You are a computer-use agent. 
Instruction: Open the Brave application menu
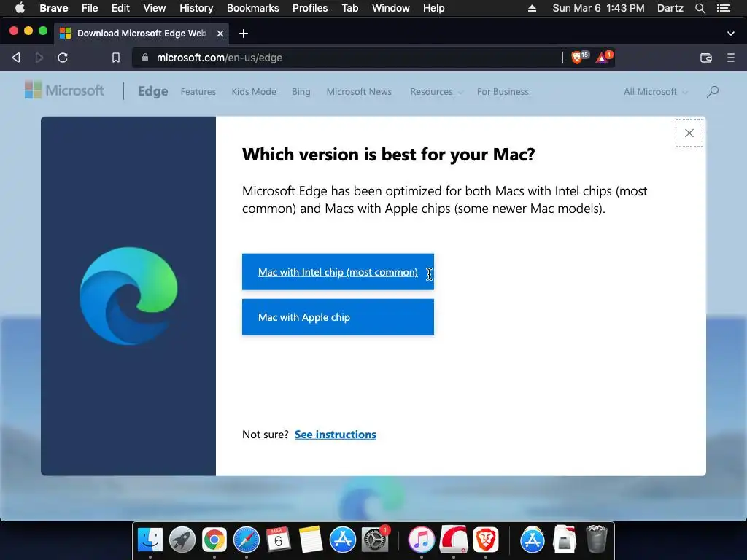[x=54, y=8]
